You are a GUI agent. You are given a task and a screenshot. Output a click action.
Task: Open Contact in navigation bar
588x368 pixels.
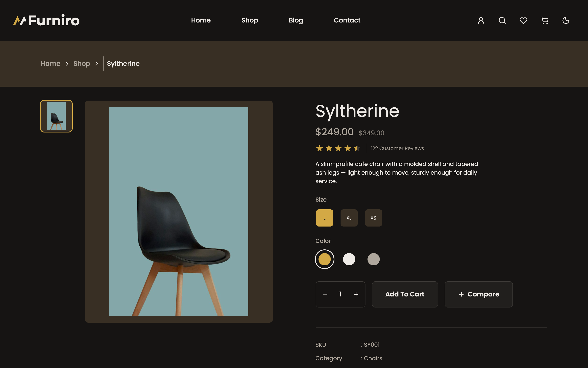347,20
